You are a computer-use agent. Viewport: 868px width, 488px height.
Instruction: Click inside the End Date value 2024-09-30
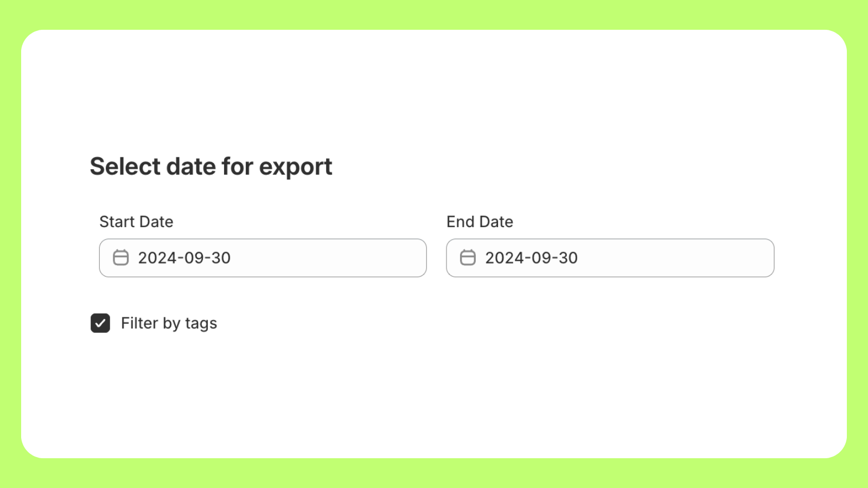pos(531,258)
